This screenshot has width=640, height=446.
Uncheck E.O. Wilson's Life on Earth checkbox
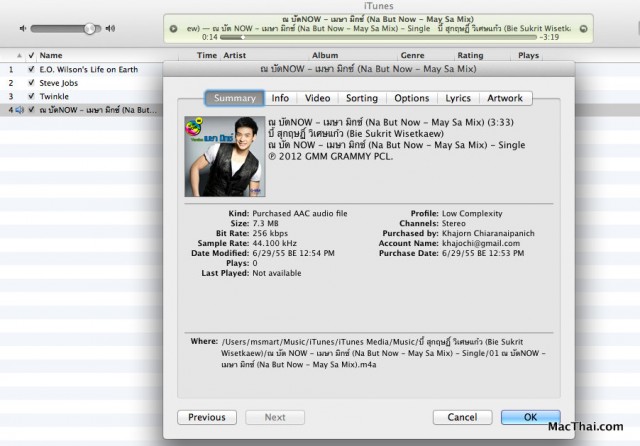31,69
